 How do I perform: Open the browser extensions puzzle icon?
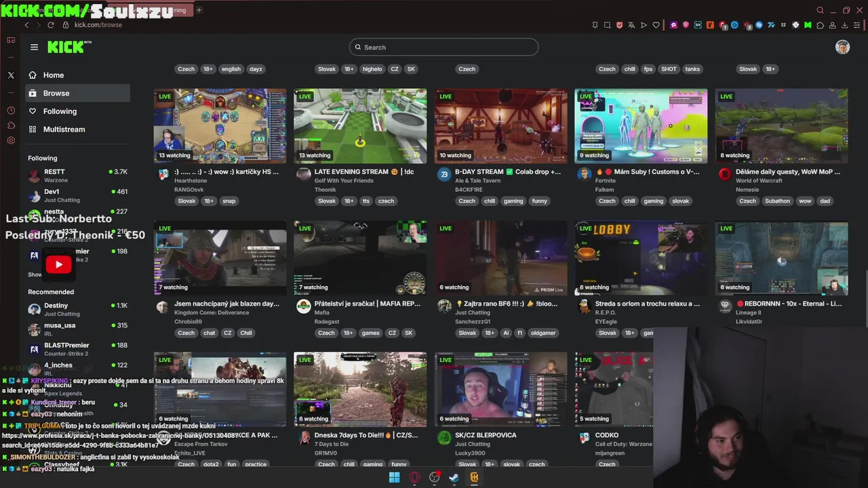pyautogui.click(x=820, y=25)
